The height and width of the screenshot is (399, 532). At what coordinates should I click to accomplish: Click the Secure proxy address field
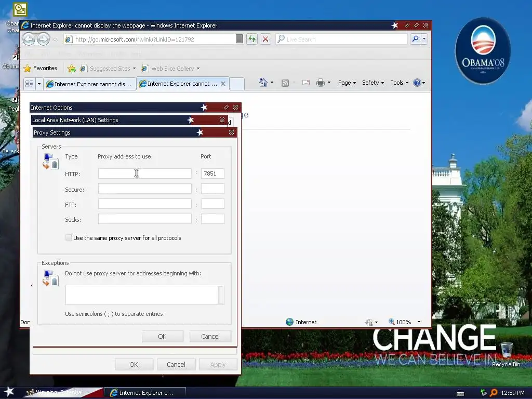coord(144,189)
